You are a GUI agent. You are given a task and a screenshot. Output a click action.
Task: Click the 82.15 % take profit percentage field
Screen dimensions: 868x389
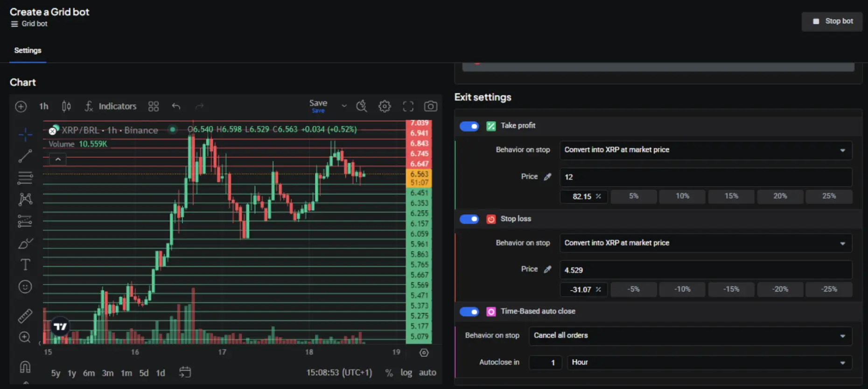[x=584, y=196]
